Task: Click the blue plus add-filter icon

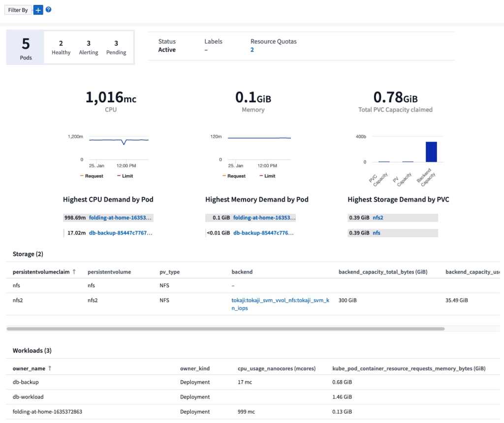Action: 38,10
